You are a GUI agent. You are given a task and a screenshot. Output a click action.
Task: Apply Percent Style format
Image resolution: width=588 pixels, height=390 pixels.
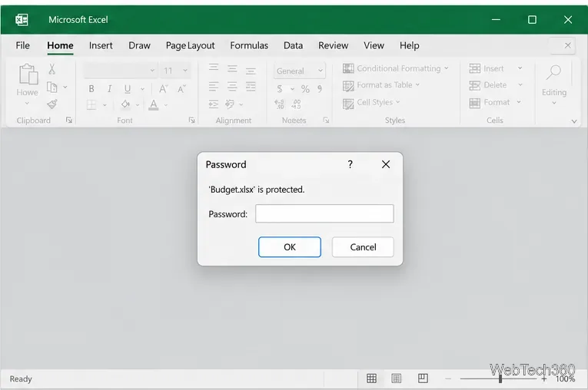(305, 89)
